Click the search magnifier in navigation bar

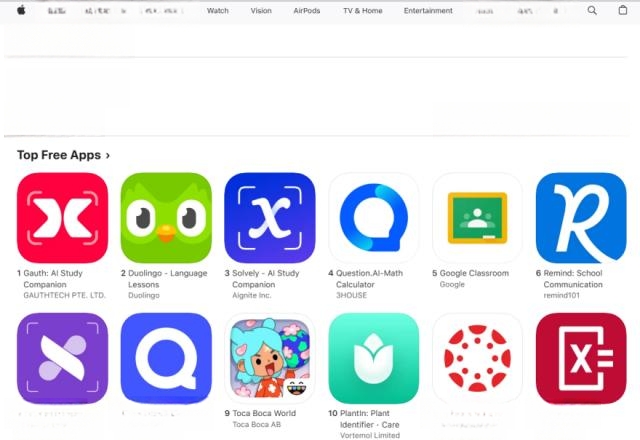592,11
